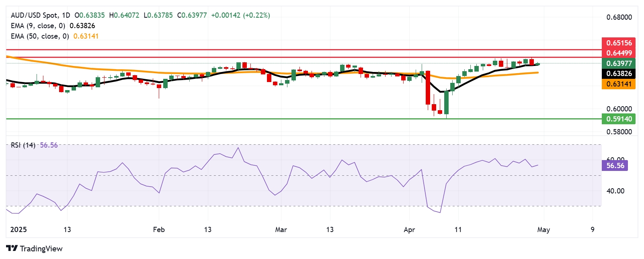Select the AUD/USD Spot symbol title
This screenshot has width=644, height=259.
(34, 15)
